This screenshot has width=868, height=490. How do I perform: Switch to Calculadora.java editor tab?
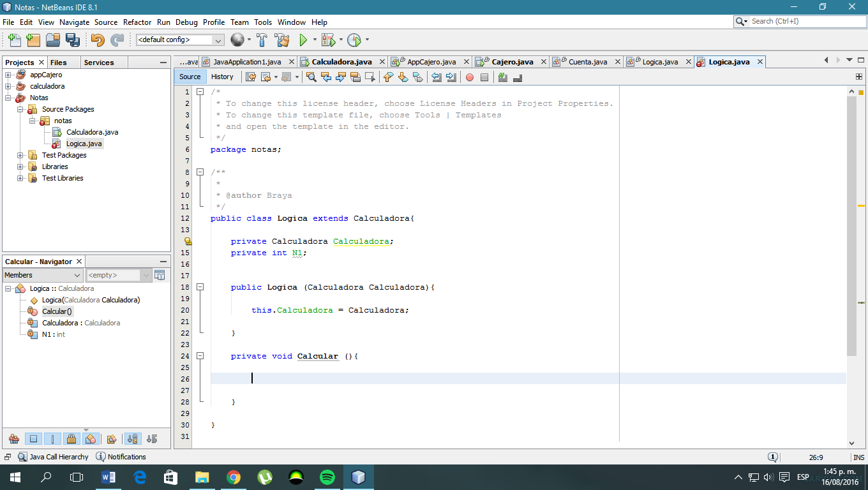pos(342,62)
